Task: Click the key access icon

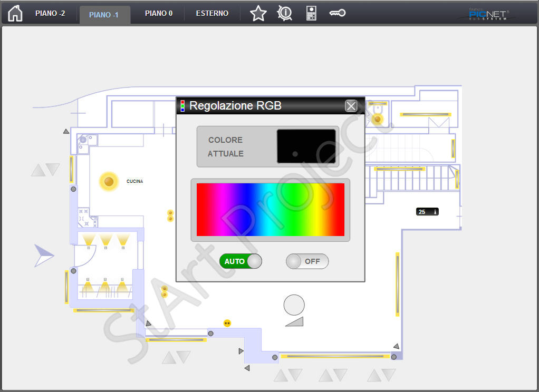Action: pyautogui.click(x=337, y=13)
